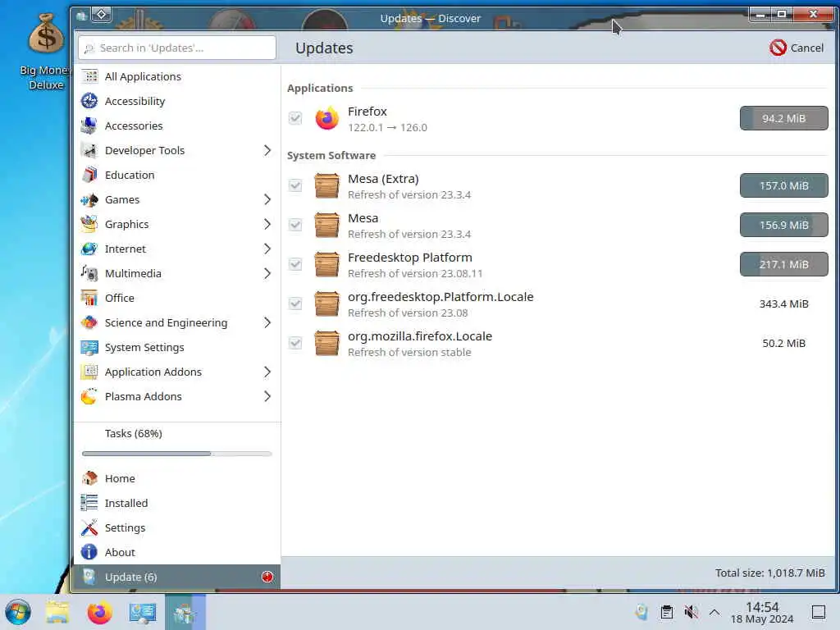This screenshot has height=630, width=840.
Task: Click the Tasks progress bar
Action: click(177, 454)
